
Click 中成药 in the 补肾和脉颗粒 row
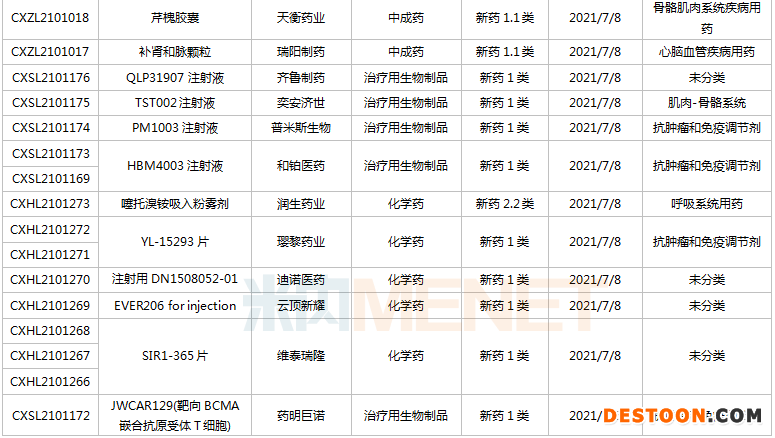[406, 52]
